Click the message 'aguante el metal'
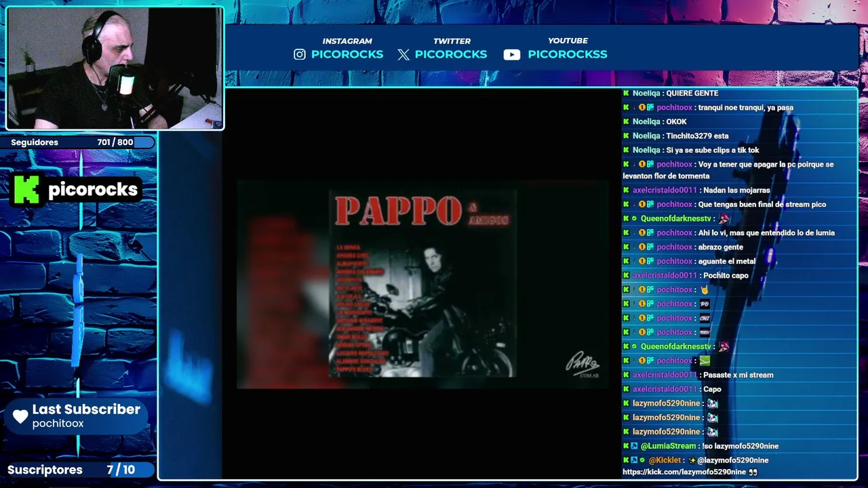Screen dimensions: 868x488 click(726, 261)
